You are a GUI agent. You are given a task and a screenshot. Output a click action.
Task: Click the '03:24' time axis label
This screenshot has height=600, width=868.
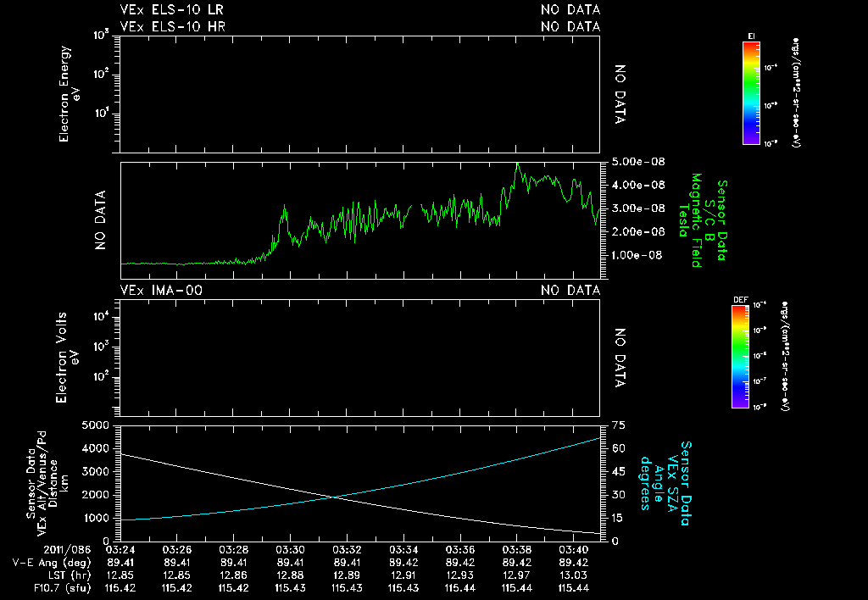(120, 550)
